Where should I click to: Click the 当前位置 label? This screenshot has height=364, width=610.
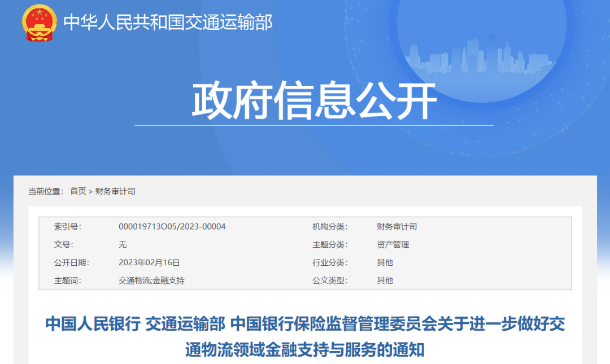[x=46, y=191]
